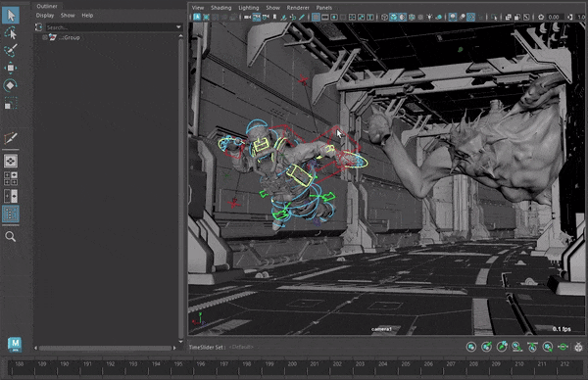Click the gamma icon in viewport toolbar
The width and height of the screenshot is (588, 380).
click(x=569, y=17)
